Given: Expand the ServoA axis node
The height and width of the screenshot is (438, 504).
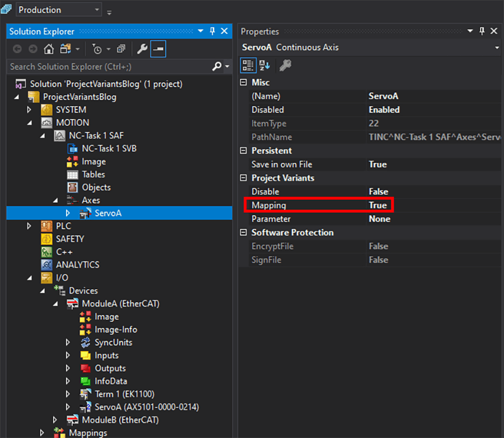Looking at the screenshot, I should tap(68, 213).
